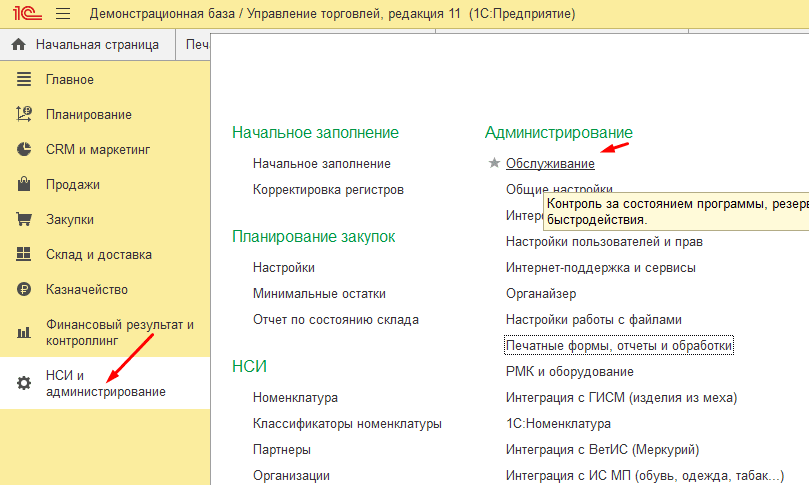Click the Главное section list icon
This screenshot has width=809, height=485.
(24, 79)
